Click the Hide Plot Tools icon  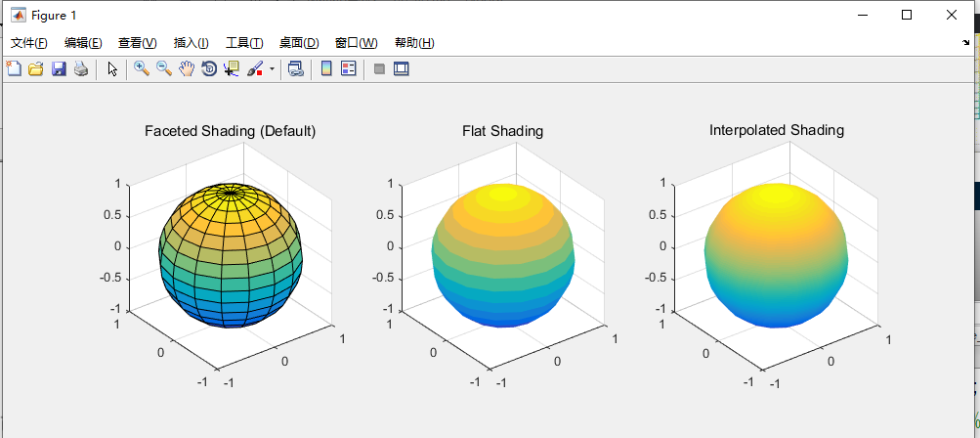click(x=379, y=68)
